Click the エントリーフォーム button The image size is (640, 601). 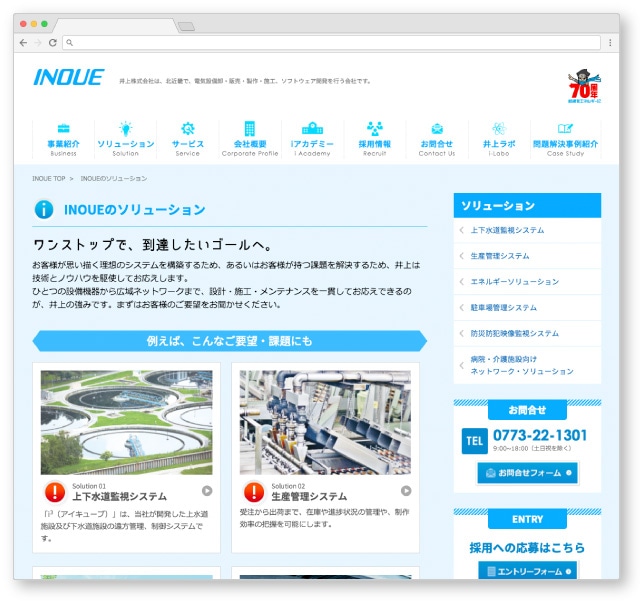[x=527, y=571]
